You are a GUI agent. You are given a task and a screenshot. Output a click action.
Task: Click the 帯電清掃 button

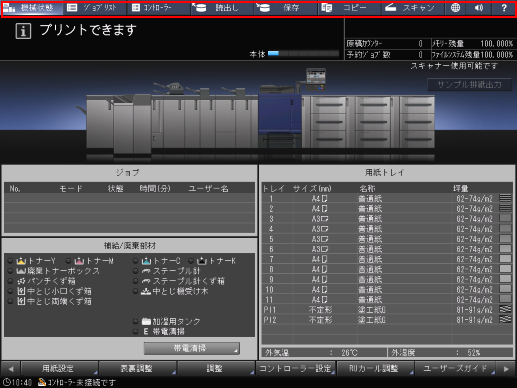[x=191, y=348]
